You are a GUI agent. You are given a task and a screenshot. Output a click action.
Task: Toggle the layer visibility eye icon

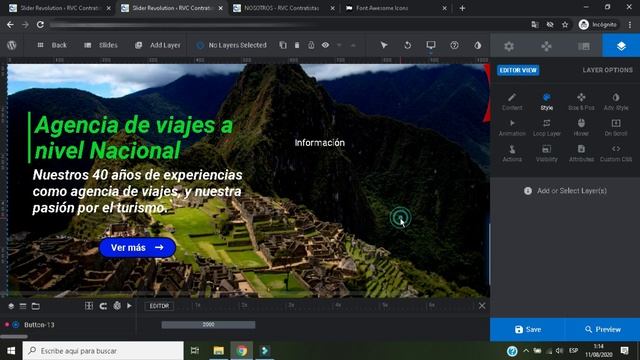(325, 45)
